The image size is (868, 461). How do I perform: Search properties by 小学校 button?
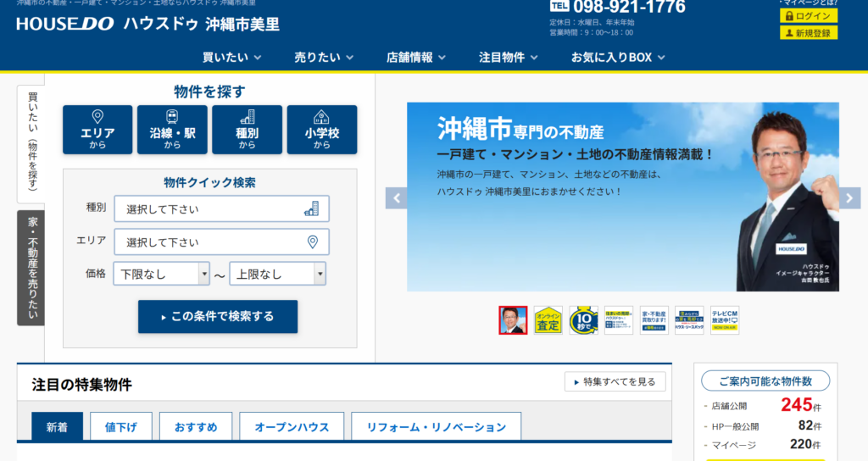click(321, 130)
